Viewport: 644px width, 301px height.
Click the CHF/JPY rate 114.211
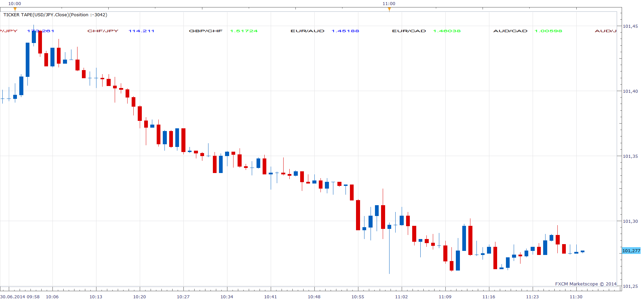pos(141,31)
